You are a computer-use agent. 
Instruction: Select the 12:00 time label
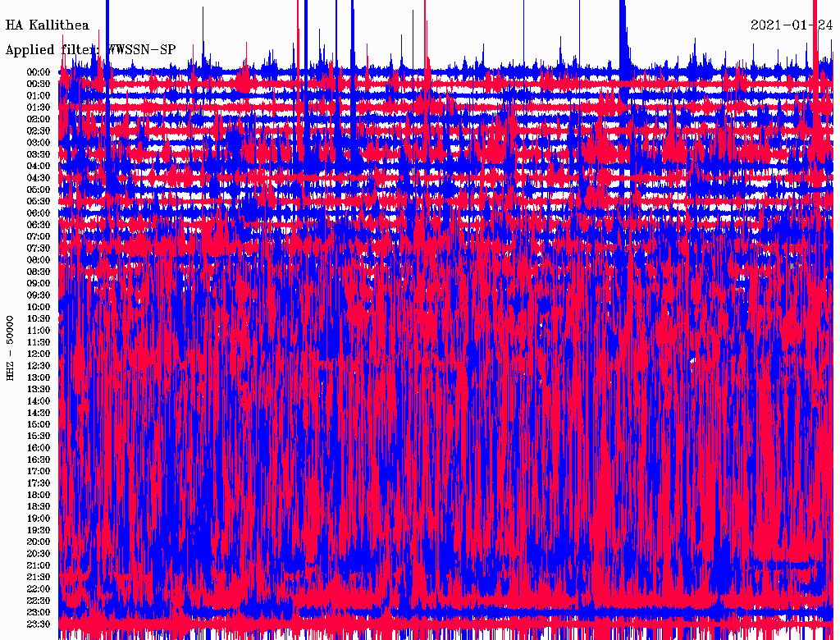click(39, 354)
